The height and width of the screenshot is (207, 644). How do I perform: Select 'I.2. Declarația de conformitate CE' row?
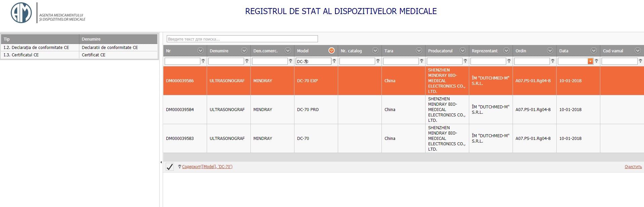point(36,48)
